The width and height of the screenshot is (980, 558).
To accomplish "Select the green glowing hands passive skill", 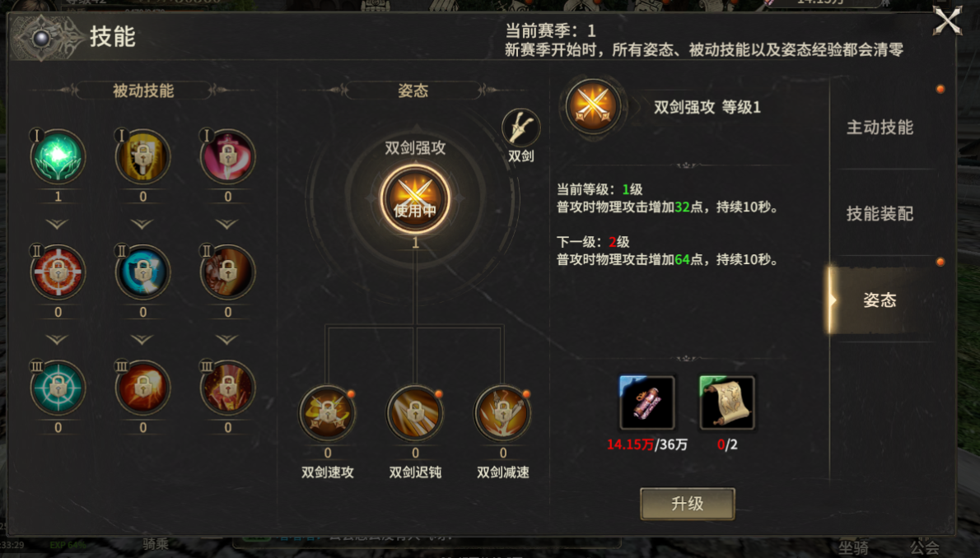I will [58, 156].
